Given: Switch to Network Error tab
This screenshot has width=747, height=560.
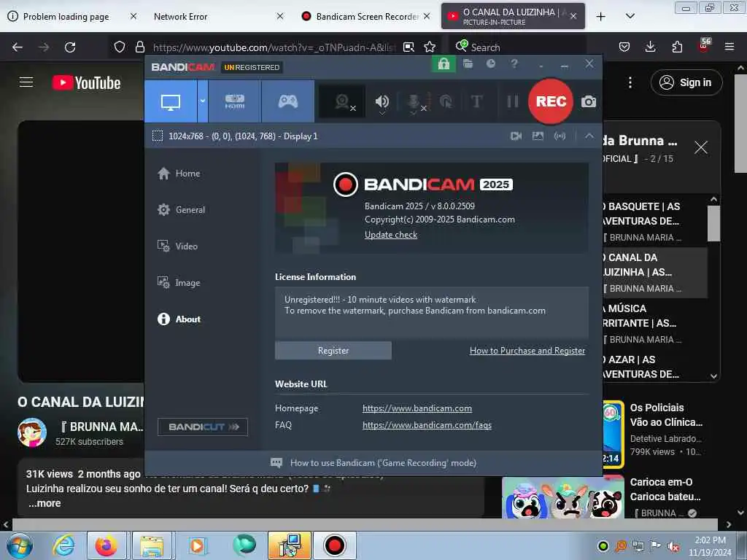Looking at the screenshot, I should point(217,17).
